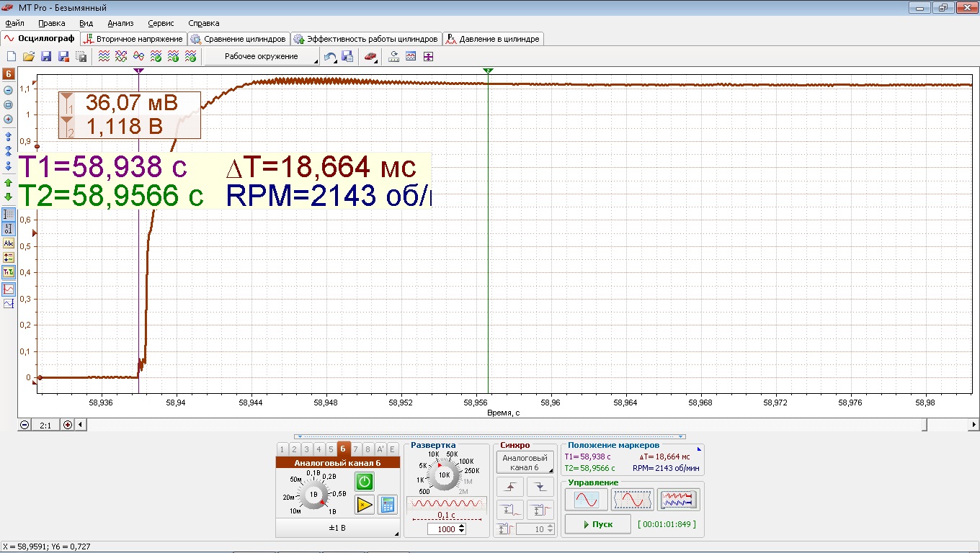
Task: Switch to Вторичное напряжение tab
Action: tap(133, 38)
